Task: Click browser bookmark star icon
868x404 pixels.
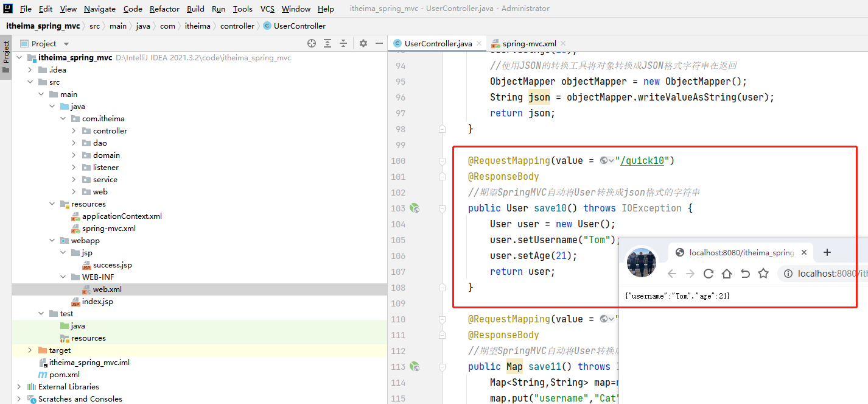Action: [763, 274]
